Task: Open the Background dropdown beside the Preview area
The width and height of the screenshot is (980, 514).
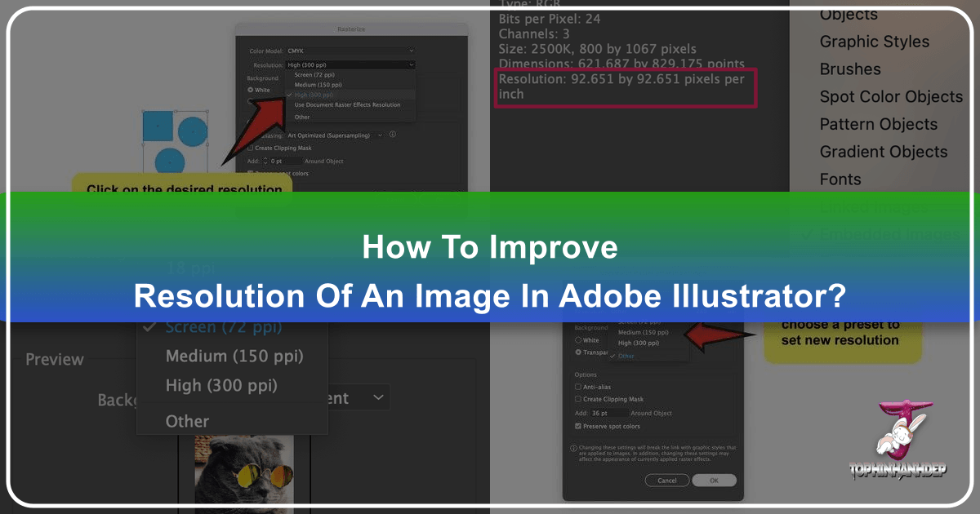Action: [x=378, y=397]
